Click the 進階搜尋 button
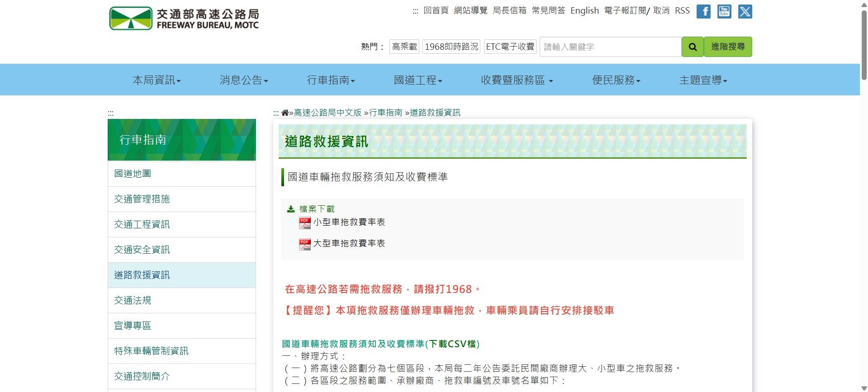The height and width of the screenshot is (392, 868). [728, 47]
